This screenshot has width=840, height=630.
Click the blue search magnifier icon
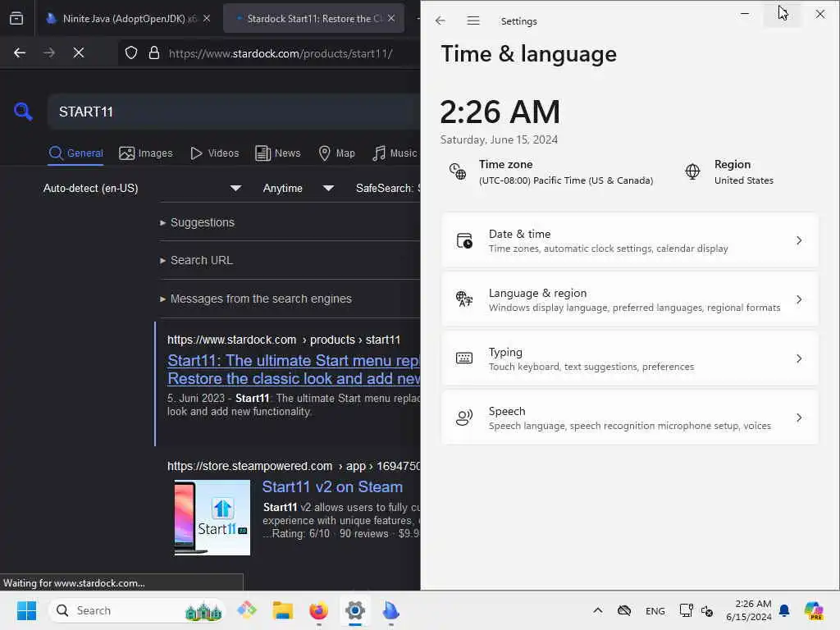coord(23,112)
